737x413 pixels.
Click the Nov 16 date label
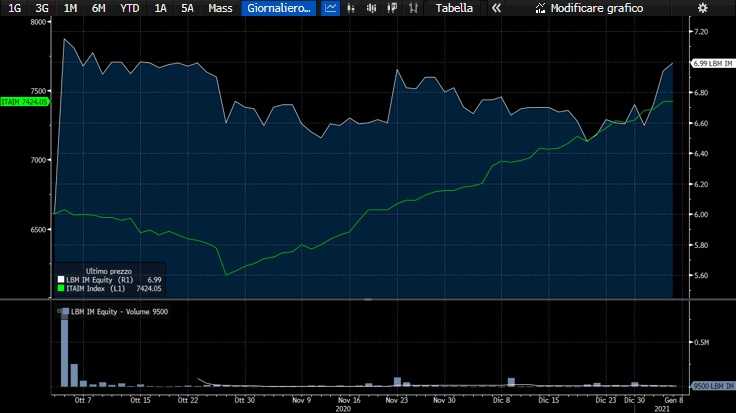(x=349, y=400)
